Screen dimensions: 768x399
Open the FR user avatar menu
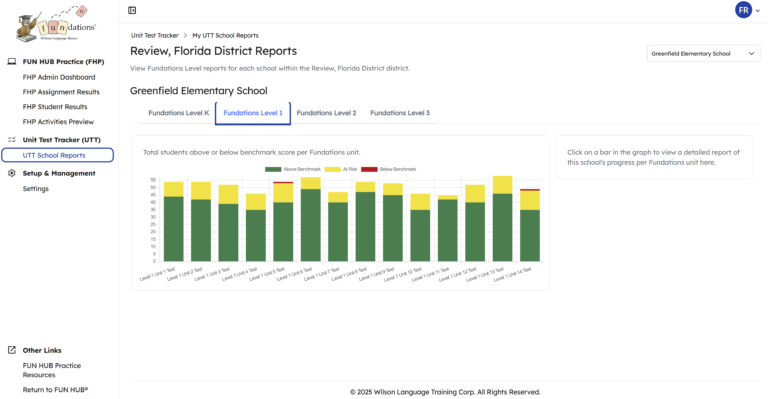coord(743,10)
